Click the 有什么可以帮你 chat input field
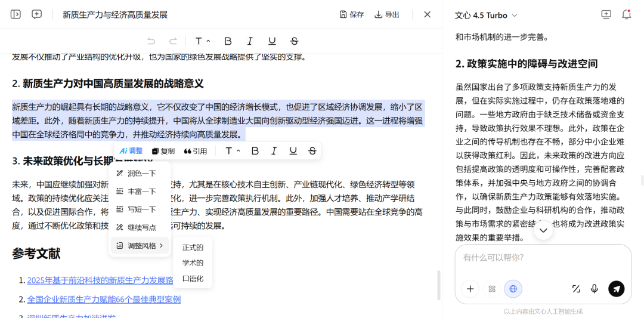This screenshot has height=318, width=644. [x=543, y=258]
